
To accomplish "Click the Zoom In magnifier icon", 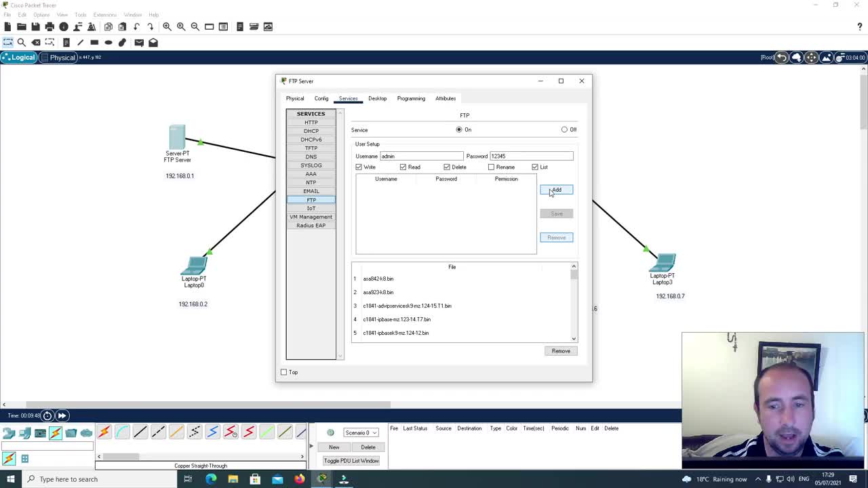I will pos(167,26).
